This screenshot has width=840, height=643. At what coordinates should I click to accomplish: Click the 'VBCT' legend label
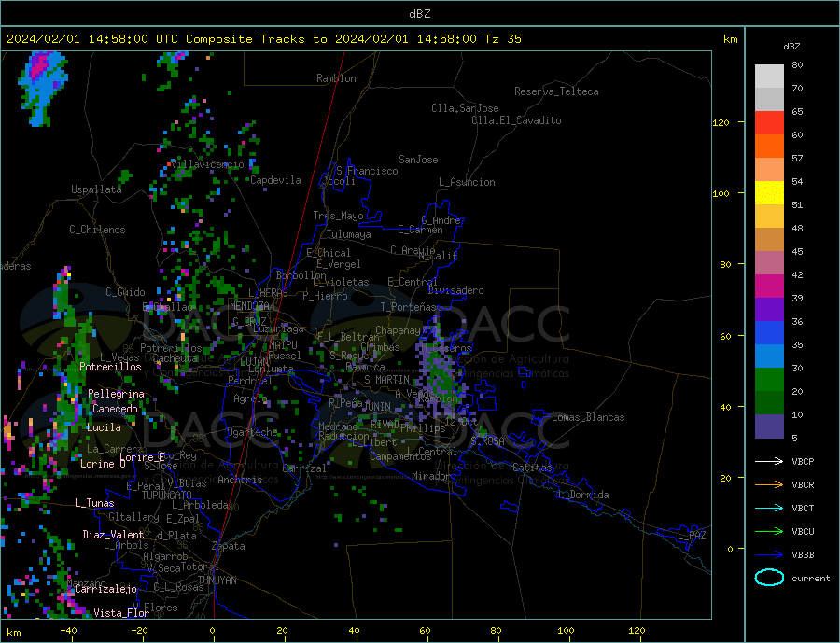click(x=803, y=508)
